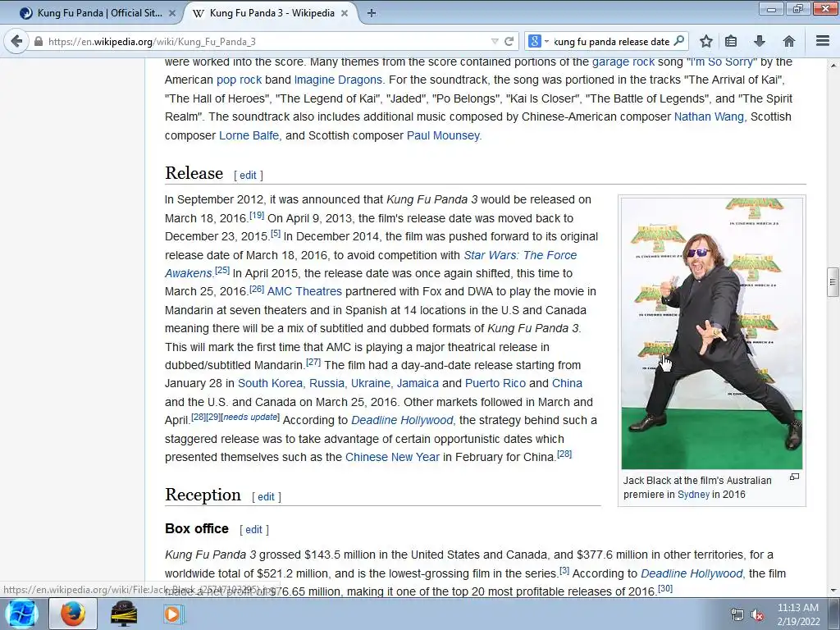Edit the Reception section
The width and height of the screenshot is (840, 630).
pos(267,496)
